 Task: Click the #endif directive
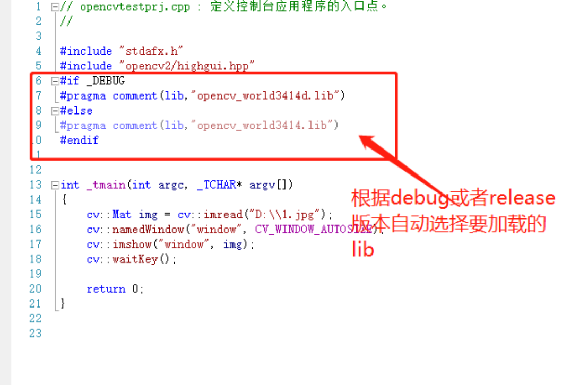79,140
